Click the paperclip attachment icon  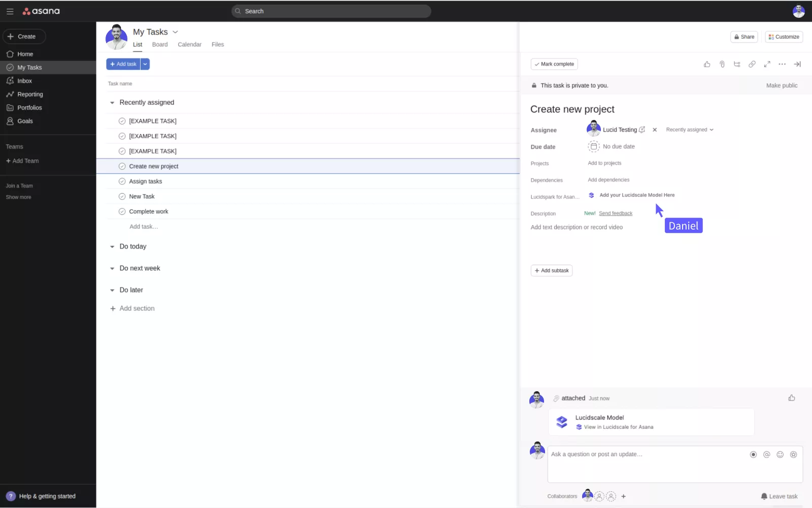[x=722, y=64]
